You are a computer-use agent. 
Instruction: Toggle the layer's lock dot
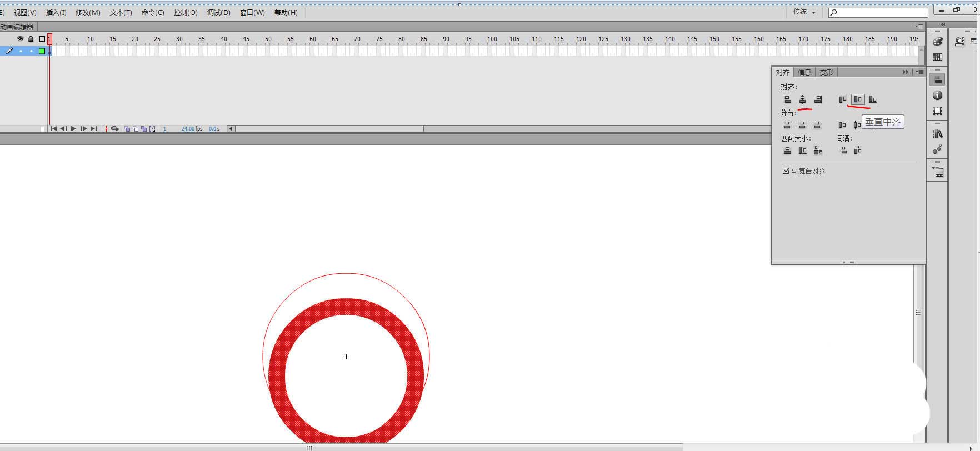tap(31, 51)
